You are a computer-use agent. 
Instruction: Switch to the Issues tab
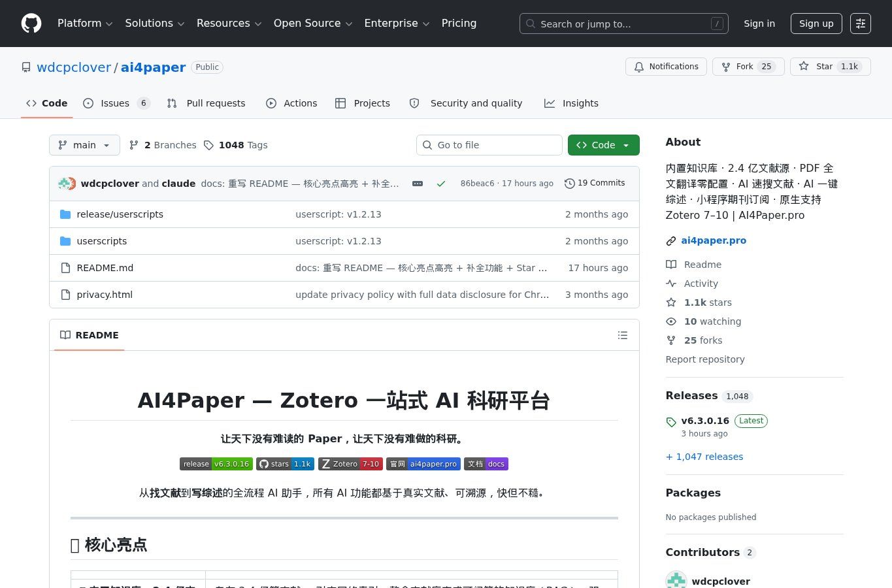pyautogui.click(x=116, y=103)
